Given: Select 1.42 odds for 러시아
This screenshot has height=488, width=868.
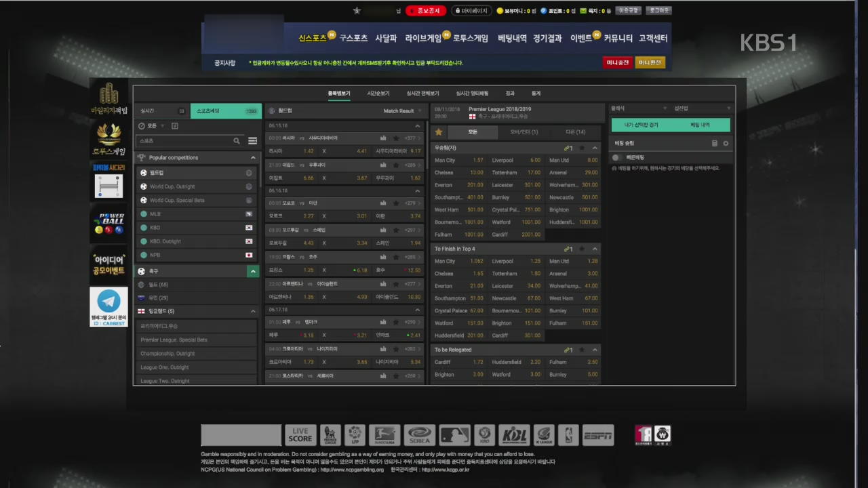Looking at the screenshot, I should click(x=309, y=151).
